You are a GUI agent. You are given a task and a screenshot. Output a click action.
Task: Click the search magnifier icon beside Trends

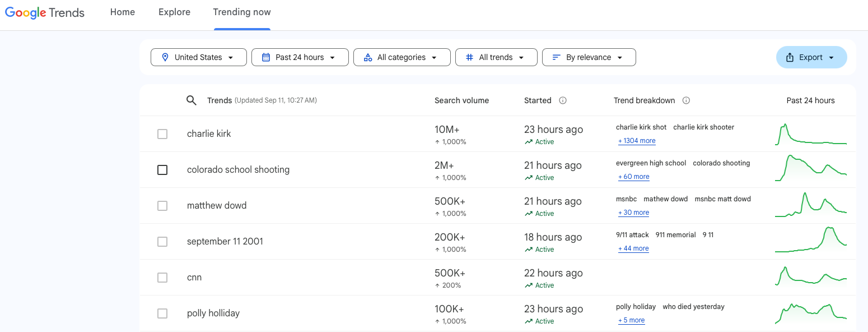pos(192,100)
